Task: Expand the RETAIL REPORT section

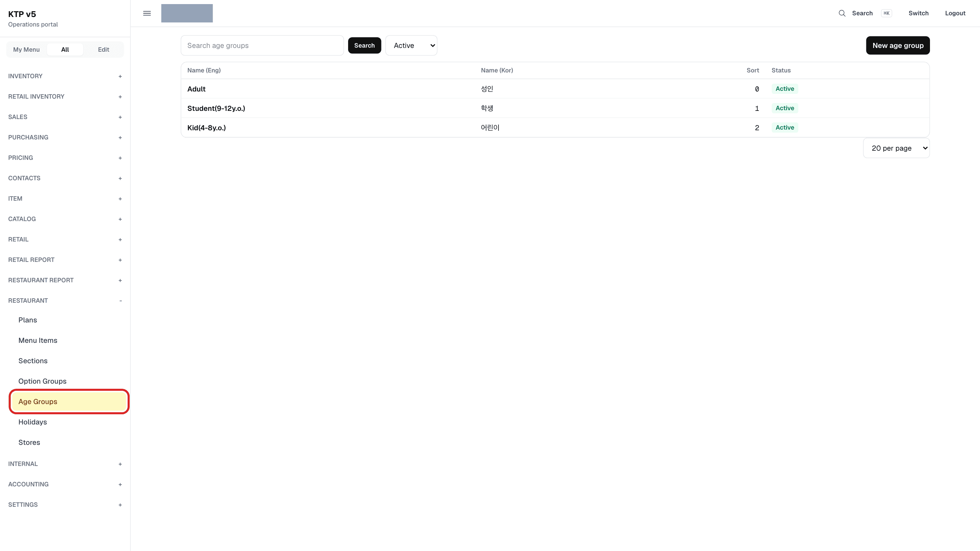Action: pos(65,260)
